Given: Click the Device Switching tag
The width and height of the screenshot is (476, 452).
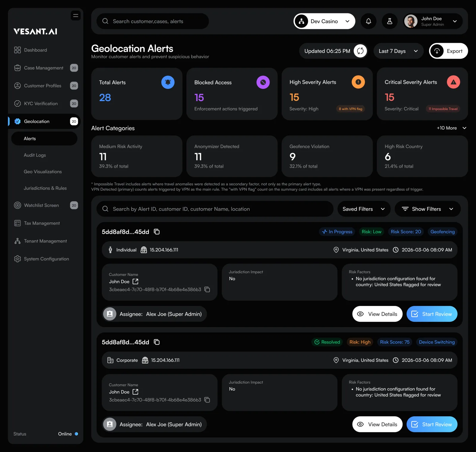Looking at the screenshot, I should pos(437,342).
